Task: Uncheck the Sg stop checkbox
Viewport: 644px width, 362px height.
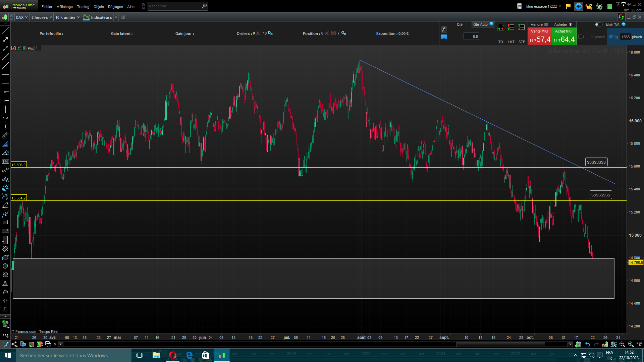Action: [611, 37]
